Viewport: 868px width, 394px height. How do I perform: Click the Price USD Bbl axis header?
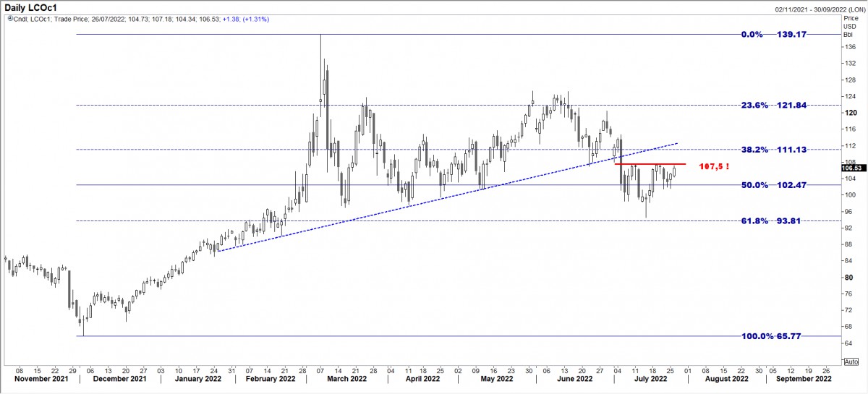(x=851, y=26)
